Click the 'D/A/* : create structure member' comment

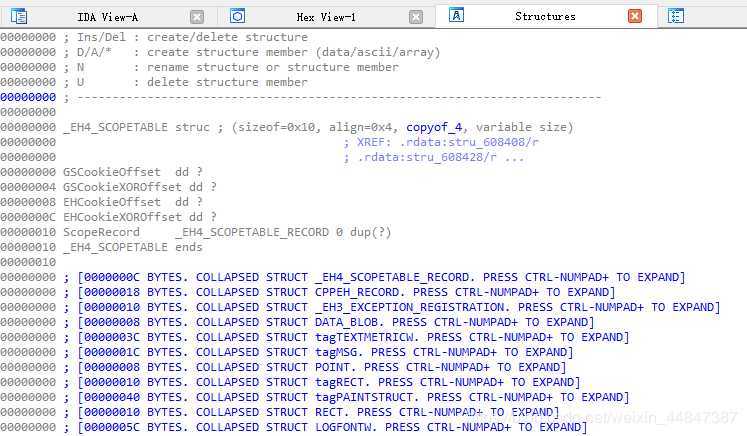[x=252, y=52]
